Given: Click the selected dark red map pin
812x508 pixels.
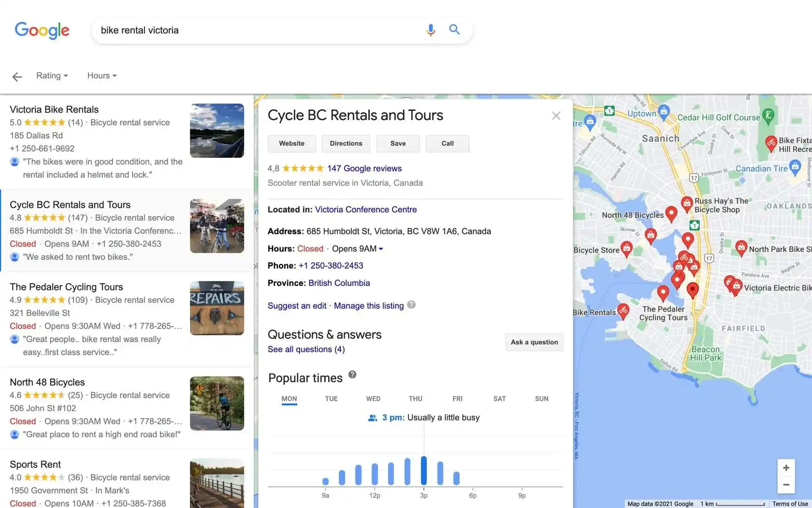Looking at the screenshot, I should coord(693,290).
